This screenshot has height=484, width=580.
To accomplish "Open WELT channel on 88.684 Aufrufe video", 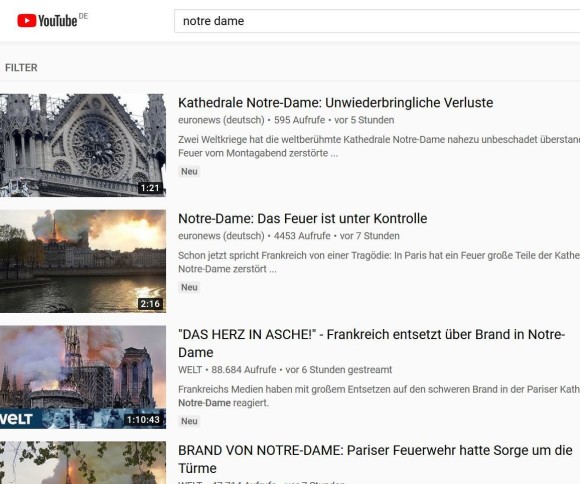I will pos(190,370).
